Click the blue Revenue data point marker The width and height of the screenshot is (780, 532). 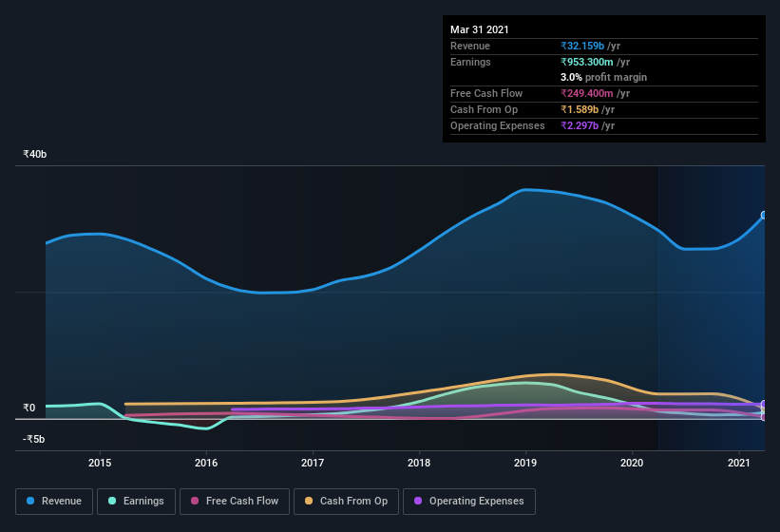pyautogui.click(x=764, y=216)
